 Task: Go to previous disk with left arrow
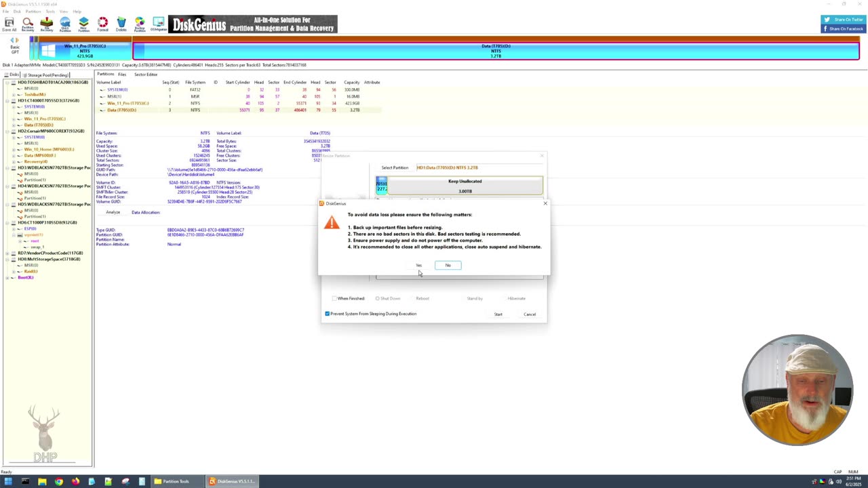pyautogui.click(x=12, y=41)
